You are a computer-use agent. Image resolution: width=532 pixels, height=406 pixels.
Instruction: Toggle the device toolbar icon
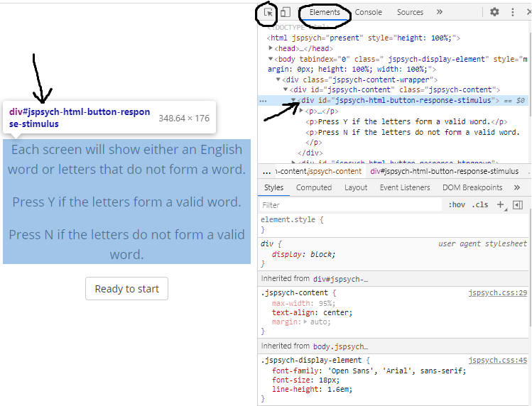tap(285, 12)
